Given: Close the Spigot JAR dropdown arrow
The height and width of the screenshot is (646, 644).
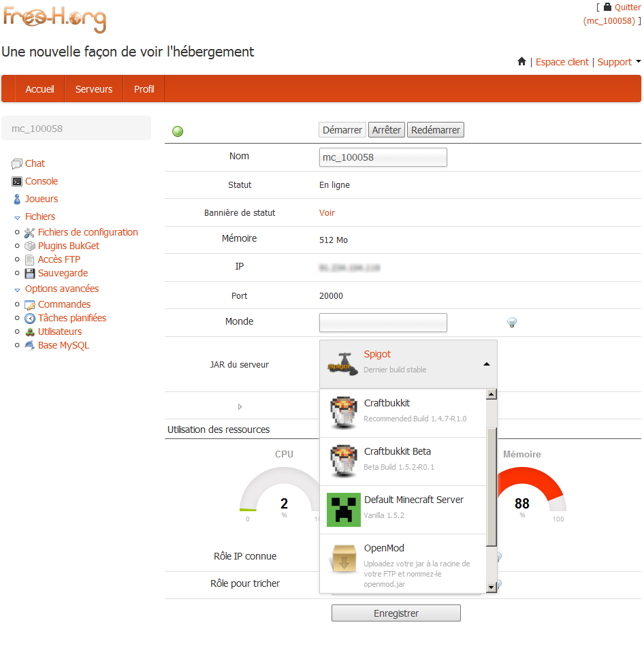Looking at the screenshot, I should pos(487,364).
